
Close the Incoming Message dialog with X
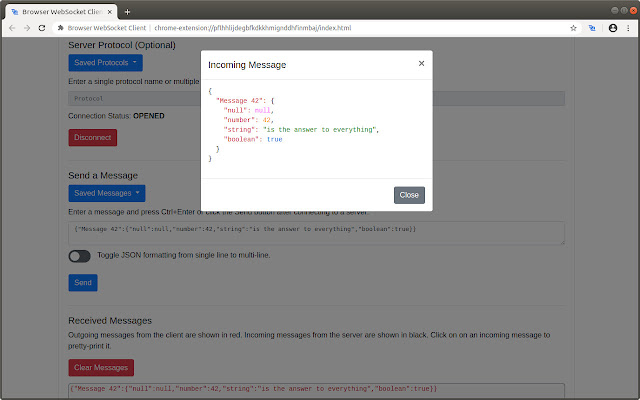click(x=421, y=63)
